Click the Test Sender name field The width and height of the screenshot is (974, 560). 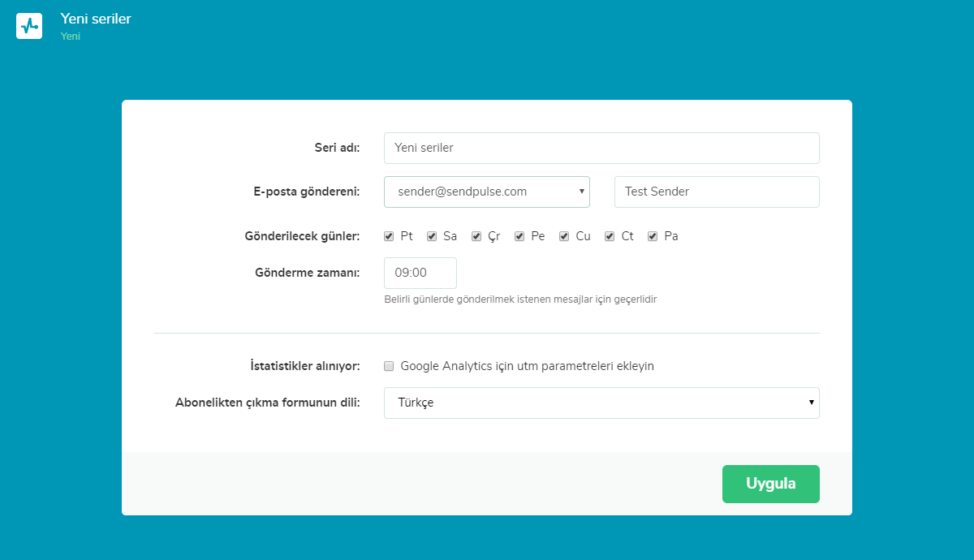(717, 192)
